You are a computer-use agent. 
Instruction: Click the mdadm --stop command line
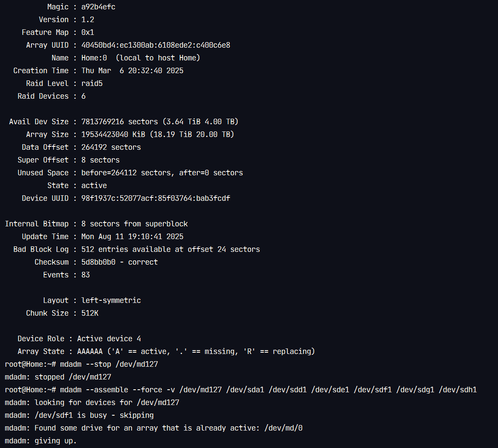(x=81, y=364)
